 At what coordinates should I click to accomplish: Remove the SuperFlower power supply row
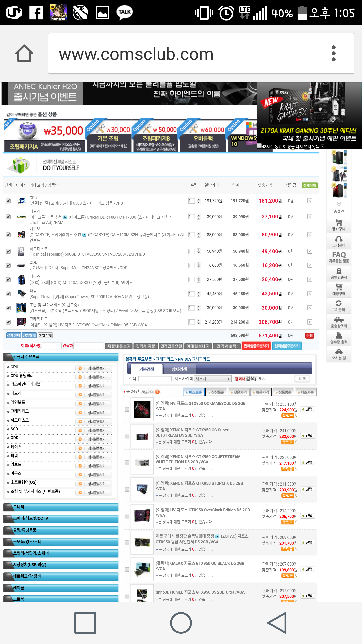point(310,294)
